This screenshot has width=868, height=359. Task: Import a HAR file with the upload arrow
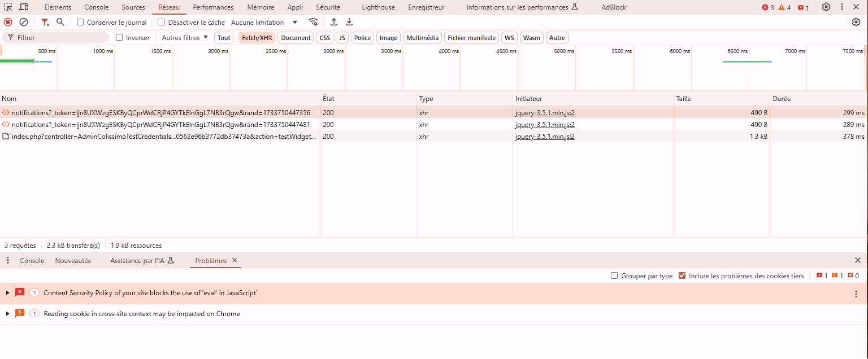tap(334, 22)
